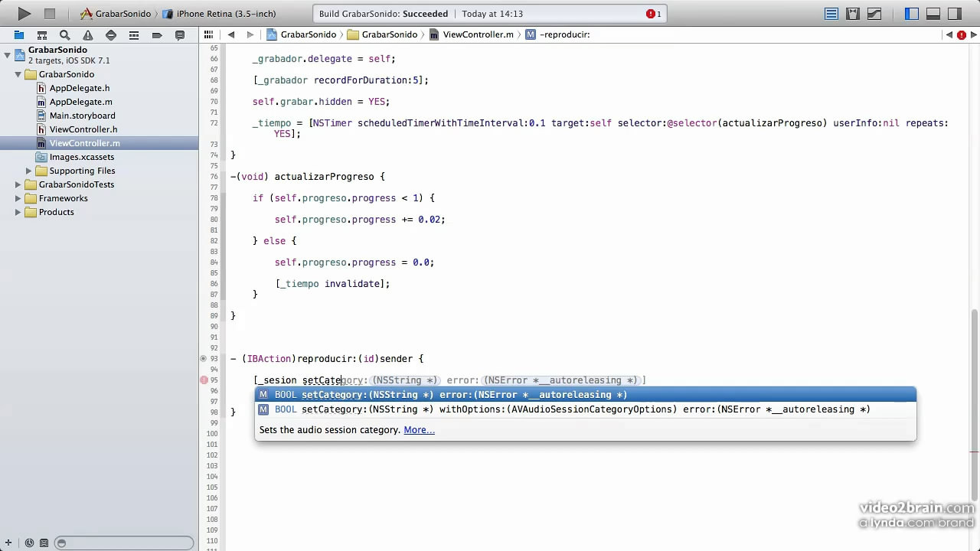Screen dimensions: 980x551
Task: Jump to next issue arrow in jump bar
Action: 973,34
